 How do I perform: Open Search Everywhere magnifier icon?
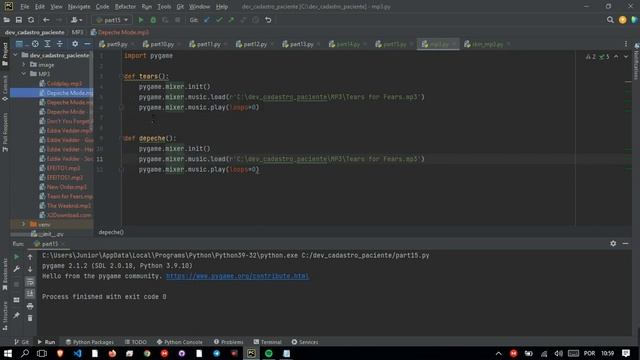click(x=610, y=20)
